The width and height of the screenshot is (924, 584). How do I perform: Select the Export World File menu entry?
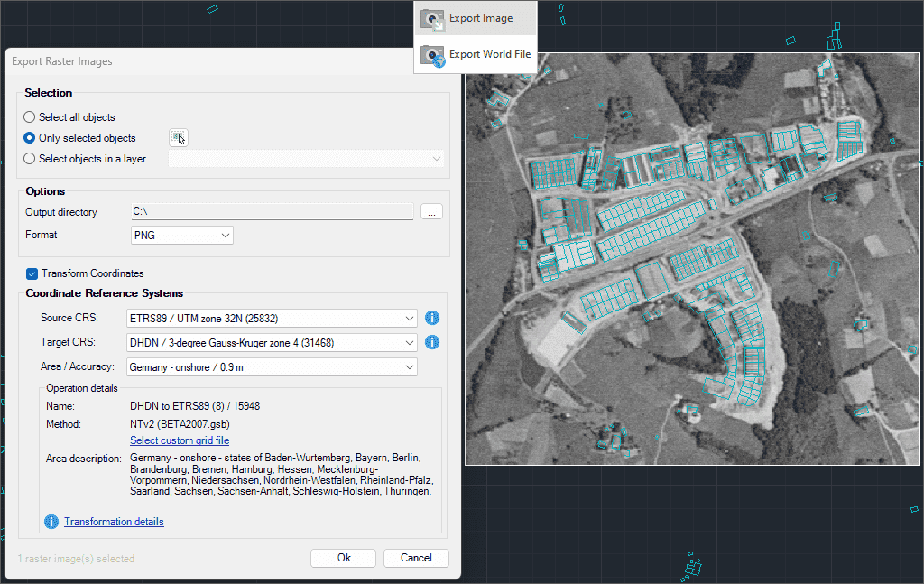(x=489, y=54)
